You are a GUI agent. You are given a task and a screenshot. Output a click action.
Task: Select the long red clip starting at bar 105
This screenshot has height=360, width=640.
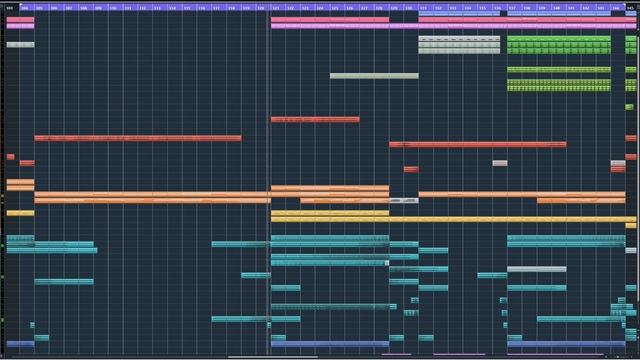(x=138, y=138)
